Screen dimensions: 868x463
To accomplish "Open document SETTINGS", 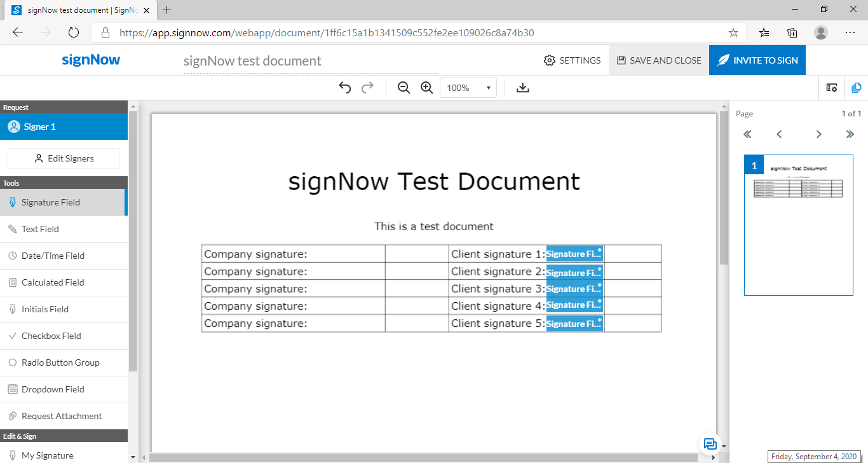I will coord(572,60).
